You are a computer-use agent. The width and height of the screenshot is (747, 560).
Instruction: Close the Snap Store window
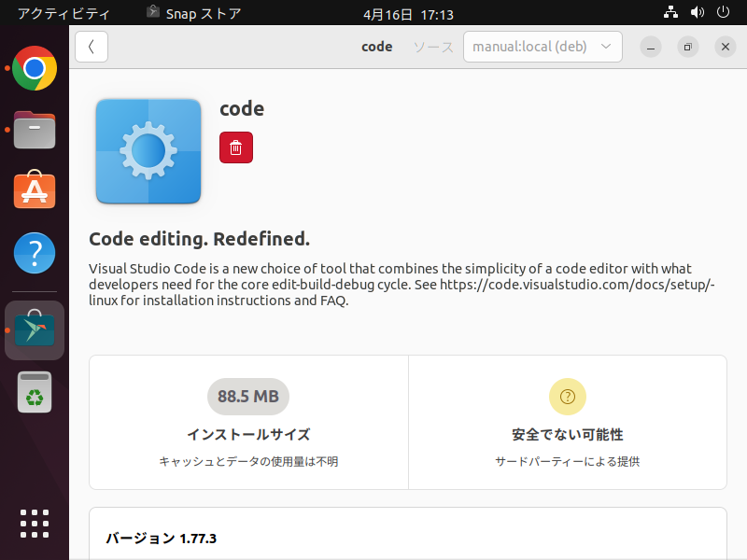point(726,47)
